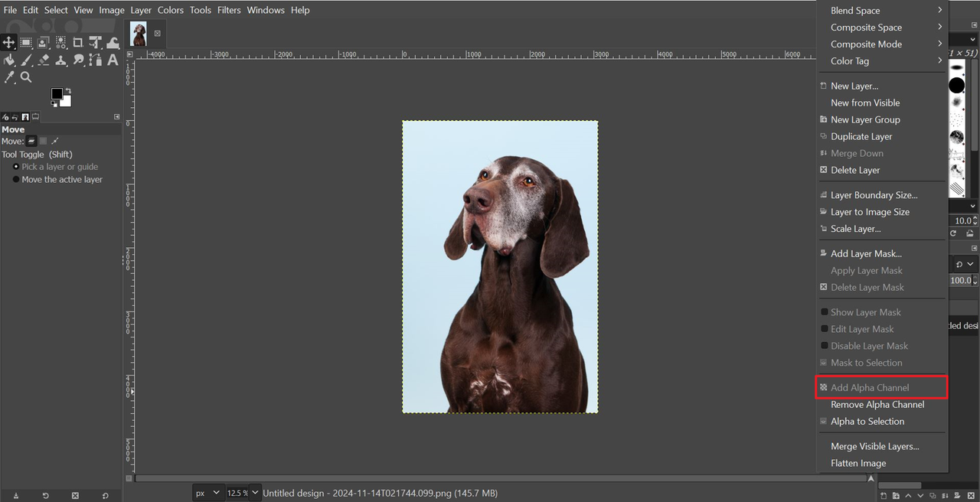Click the black foreground color swatch
Screen dimensions: 980x502
(57, 94)
